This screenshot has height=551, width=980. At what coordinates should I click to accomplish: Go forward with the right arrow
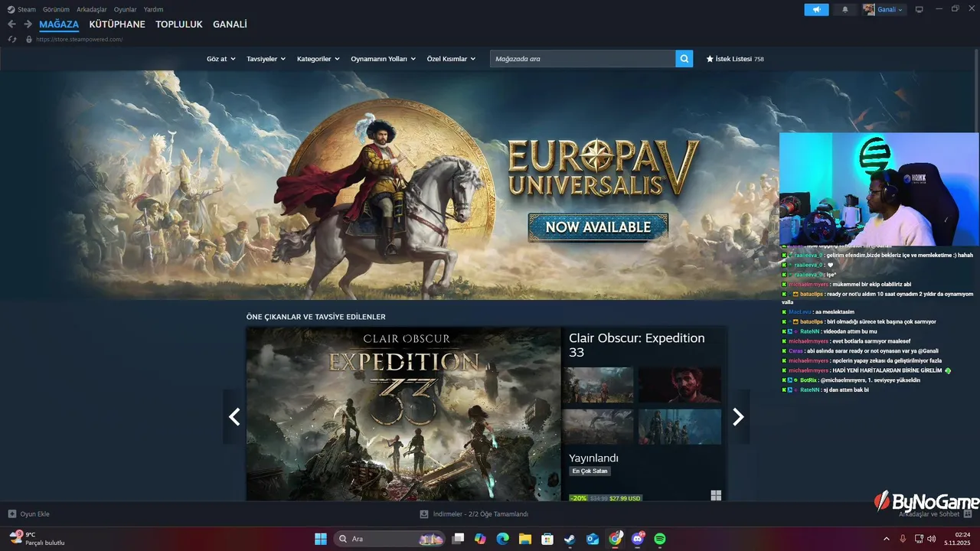(x=28, y=24)
